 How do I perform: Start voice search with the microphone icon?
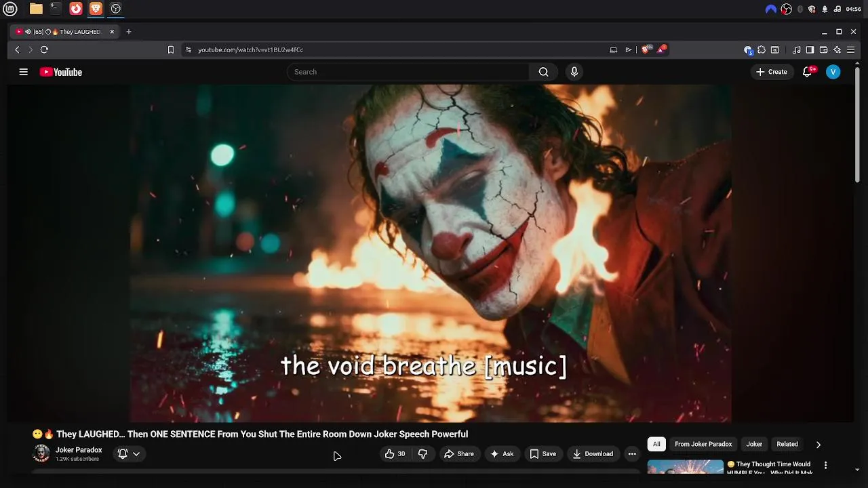[574, 72]
